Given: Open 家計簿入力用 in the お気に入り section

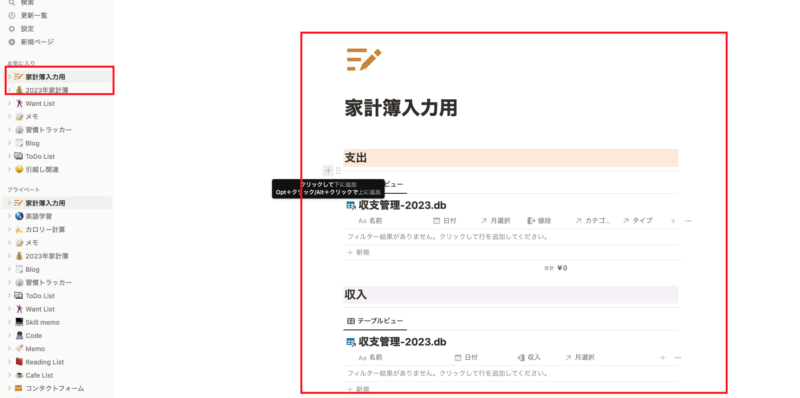Looking at the screenshot, I should click(x=45, y=77).
